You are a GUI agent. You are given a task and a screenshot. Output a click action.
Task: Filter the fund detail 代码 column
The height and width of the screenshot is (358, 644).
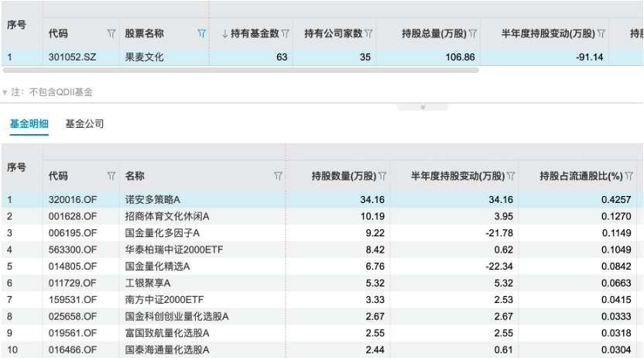pos(111,176)
